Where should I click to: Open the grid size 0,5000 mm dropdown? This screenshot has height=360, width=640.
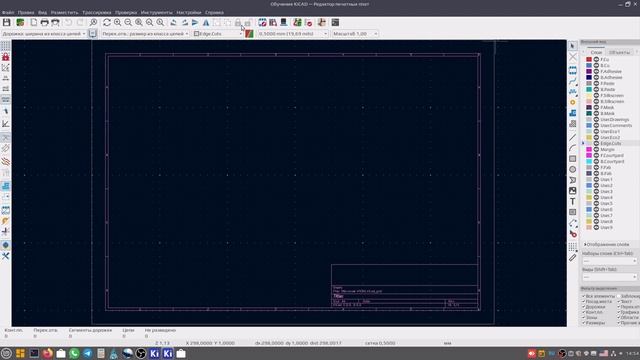[x=293, y=33]
